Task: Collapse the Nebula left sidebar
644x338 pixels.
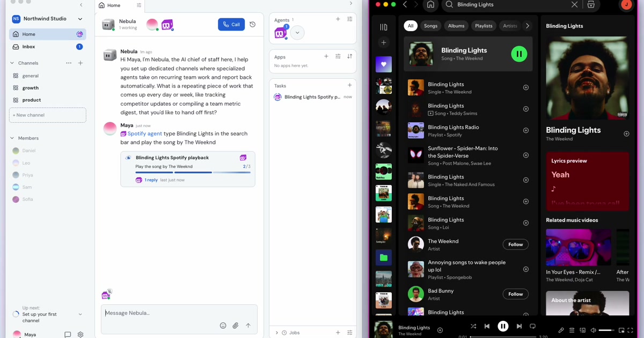Action: tap(81, 5)
